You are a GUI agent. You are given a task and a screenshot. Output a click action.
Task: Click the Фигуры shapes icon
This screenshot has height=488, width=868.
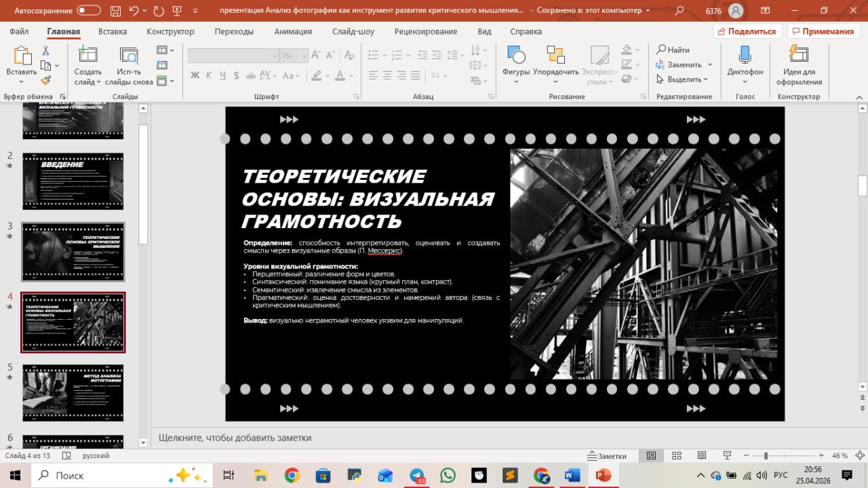(x=516, y=56)
